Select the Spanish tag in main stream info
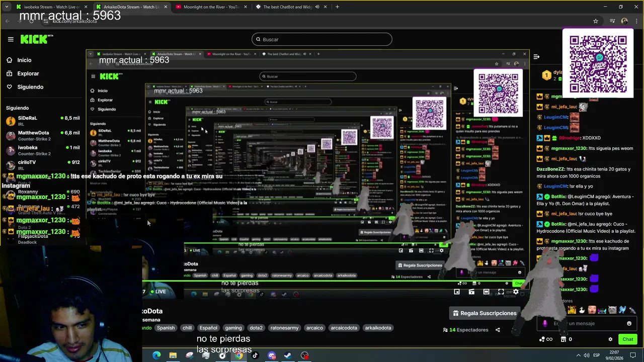The image size is (644, 362). [166, 328]
